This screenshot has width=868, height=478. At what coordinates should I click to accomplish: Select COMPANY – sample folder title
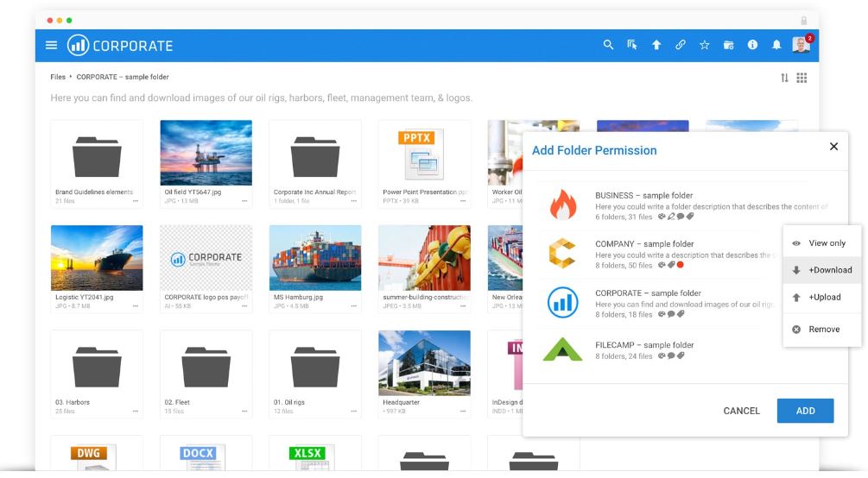coord(644,244)
